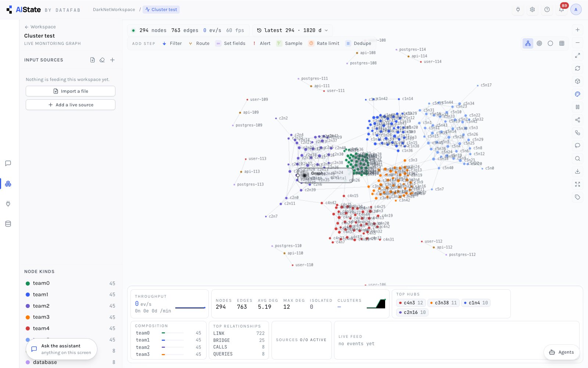Open graph comments bubble icon

[577, 146]
